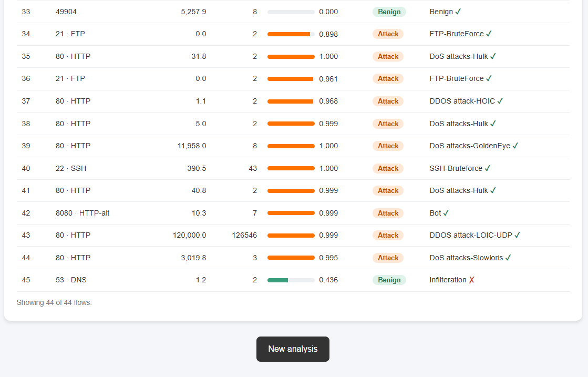Select the Benign badge in row 45

[x=389, y=280]
